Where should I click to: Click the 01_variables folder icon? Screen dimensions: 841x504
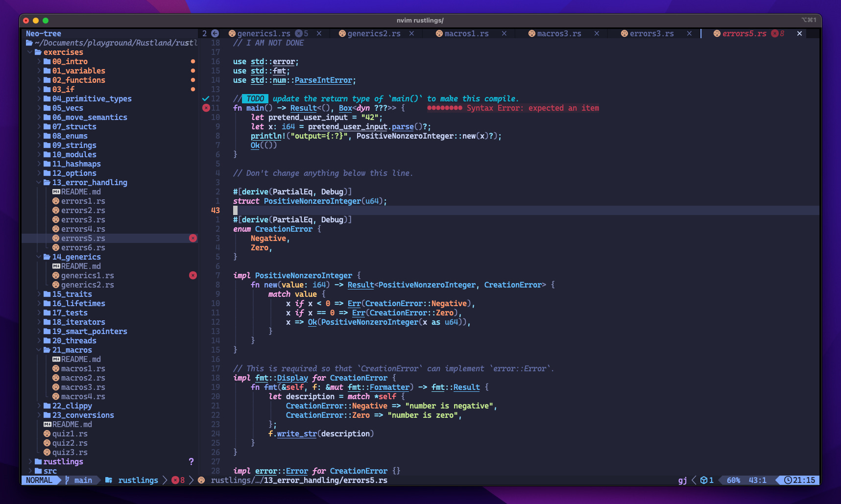pos(47,71)
